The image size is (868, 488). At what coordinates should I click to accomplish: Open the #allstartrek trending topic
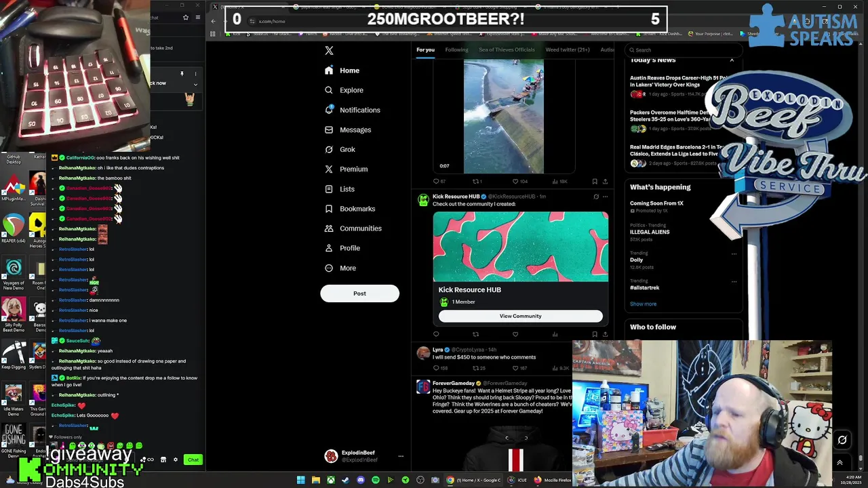point(644,287)
